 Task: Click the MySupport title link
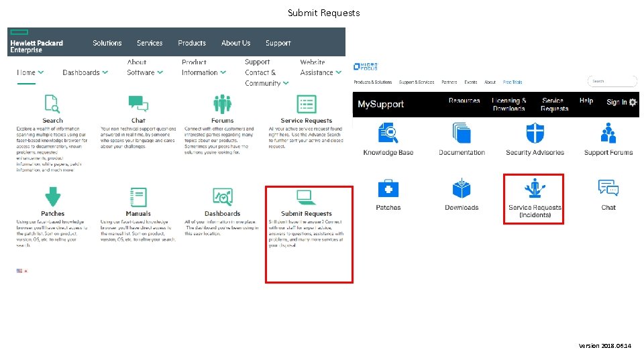tap(381, 105)
